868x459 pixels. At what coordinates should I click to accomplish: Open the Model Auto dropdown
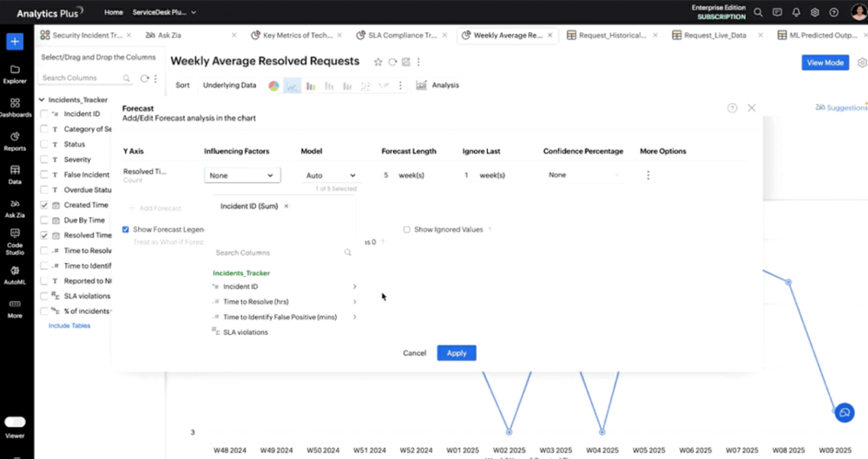pyautogui.click(x=331, y=175)
